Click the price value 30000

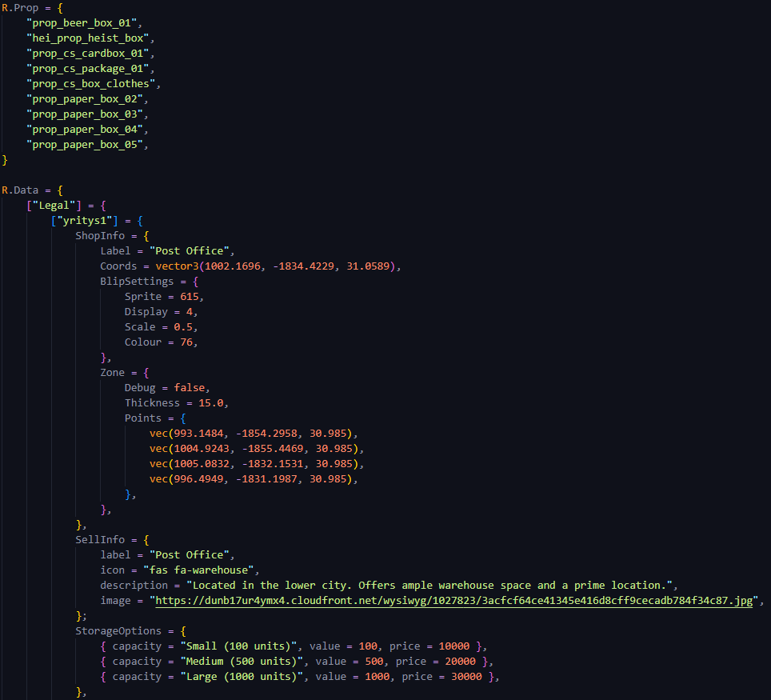(466, 677)
